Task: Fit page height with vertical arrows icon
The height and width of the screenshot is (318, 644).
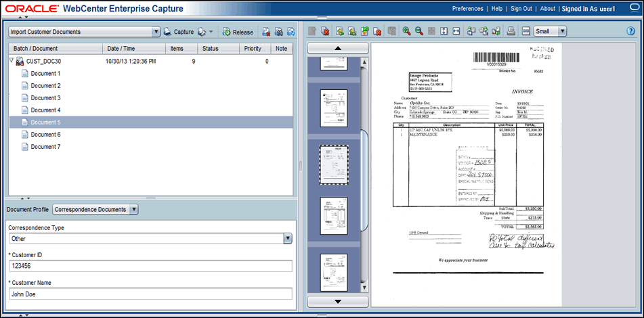Action: click(x=444, y=31)
